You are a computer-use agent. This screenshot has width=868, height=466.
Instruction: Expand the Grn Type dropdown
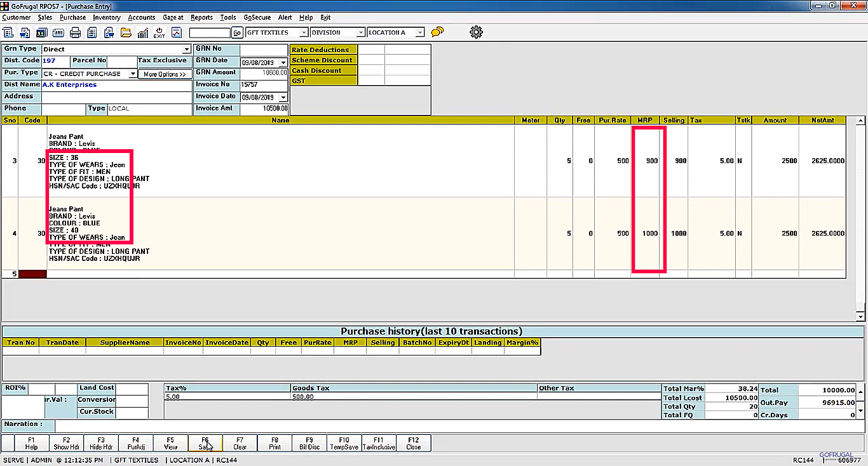[187, 50]
